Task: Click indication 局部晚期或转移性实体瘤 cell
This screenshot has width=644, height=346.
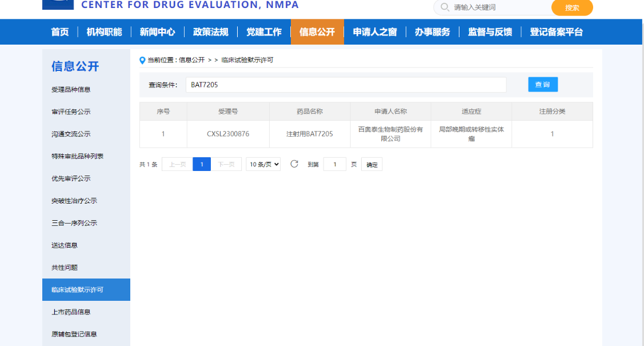Action: pyautogui.click(x=471, y=134)
